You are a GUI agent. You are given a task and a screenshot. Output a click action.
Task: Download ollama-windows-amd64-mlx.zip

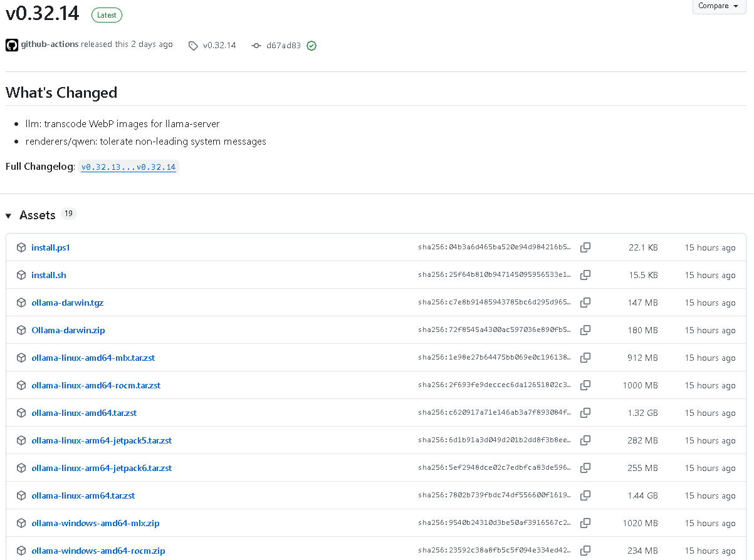click(x=95, y=523)
